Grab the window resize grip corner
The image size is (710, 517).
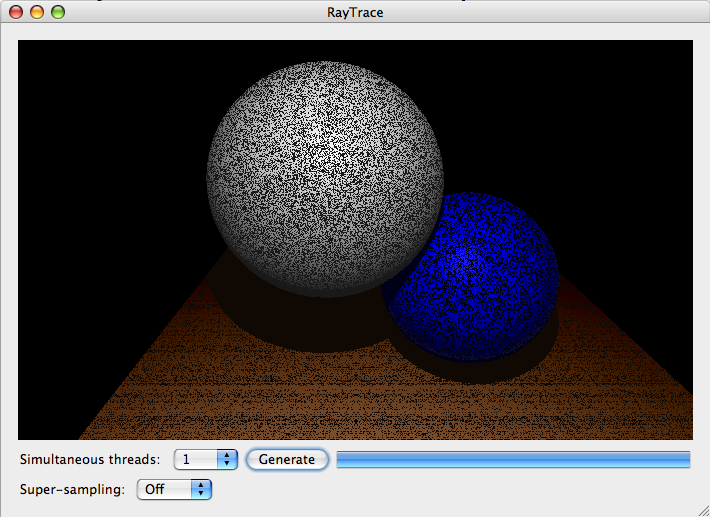[702, 509]
